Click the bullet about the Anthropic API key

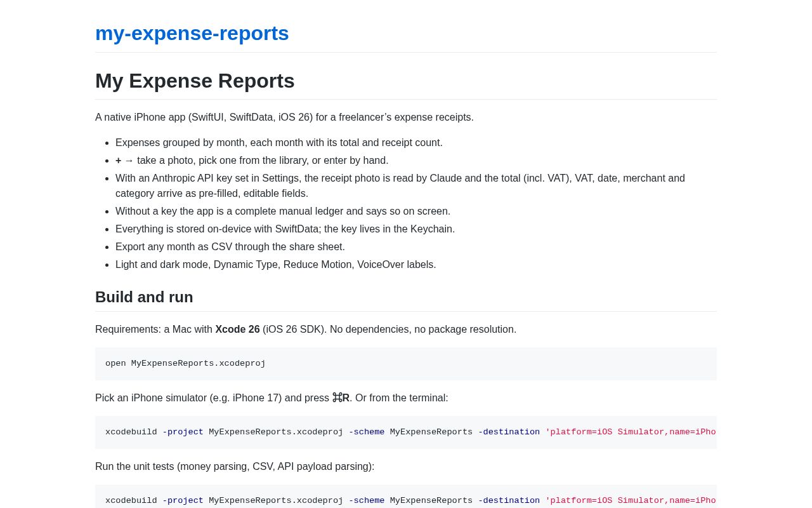[400, 186]
